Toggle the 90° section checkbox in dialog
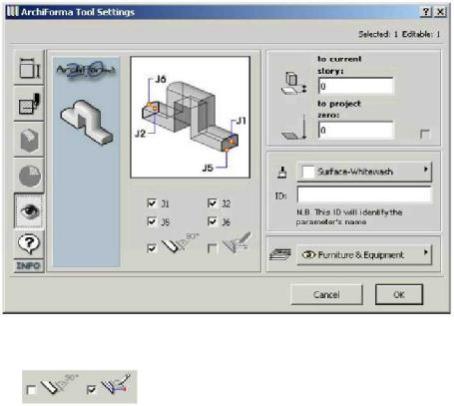The height and width of the screenshot is (406, 454). (152, 248)
